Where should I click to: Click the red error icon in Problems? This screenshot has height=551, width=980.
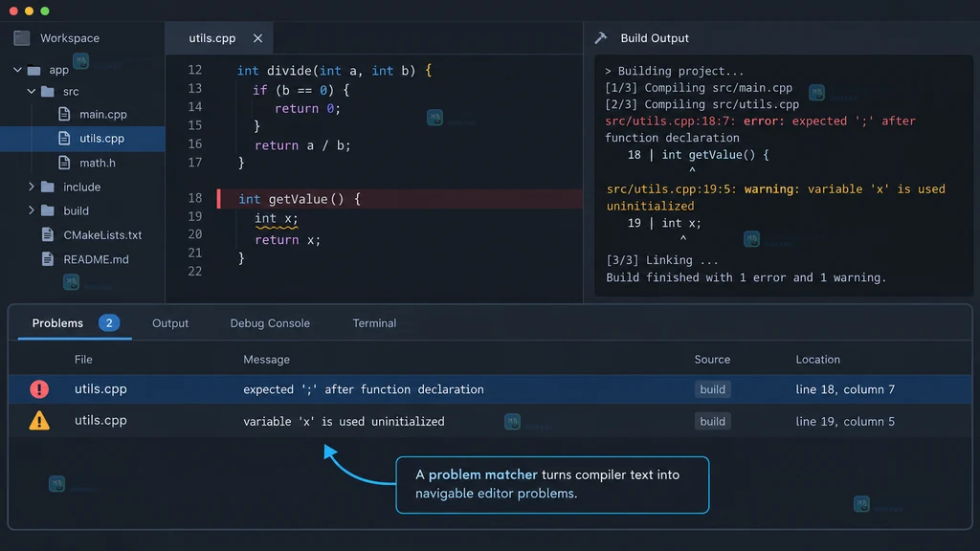click(x=39, y=389)
